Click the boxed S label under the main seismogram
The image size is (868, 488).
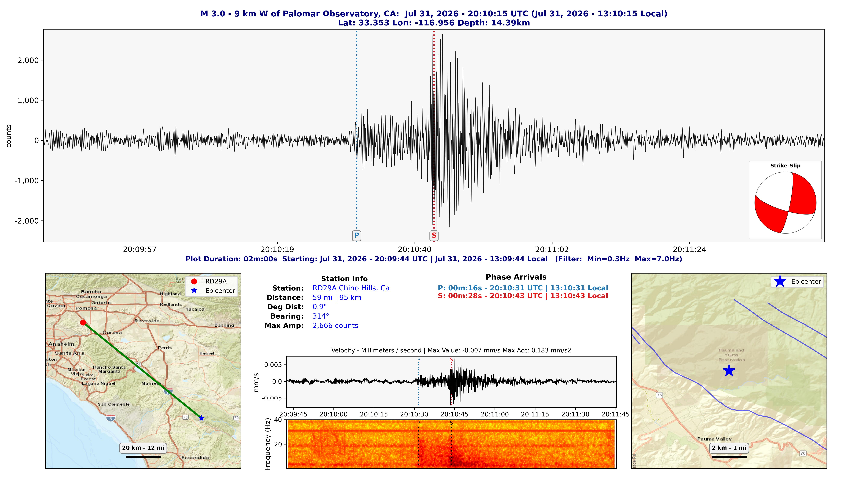(x=434, y=236)
